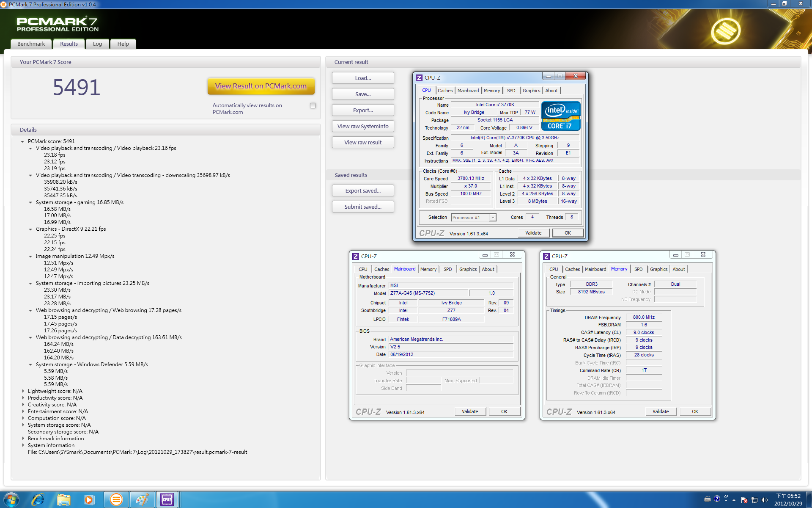Expand System information node
The image size is (812, 508).
tap(23, 445)
